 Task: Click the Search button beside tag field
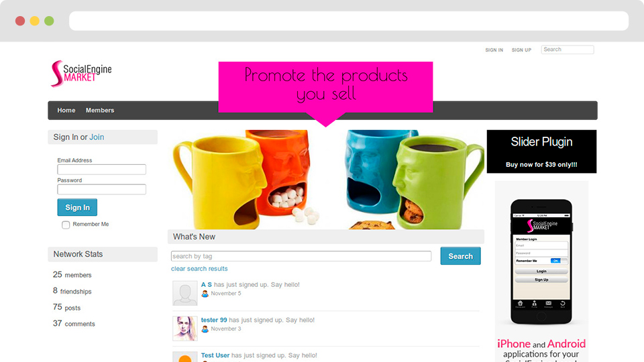pyautogui.click(x=460, y=256)
